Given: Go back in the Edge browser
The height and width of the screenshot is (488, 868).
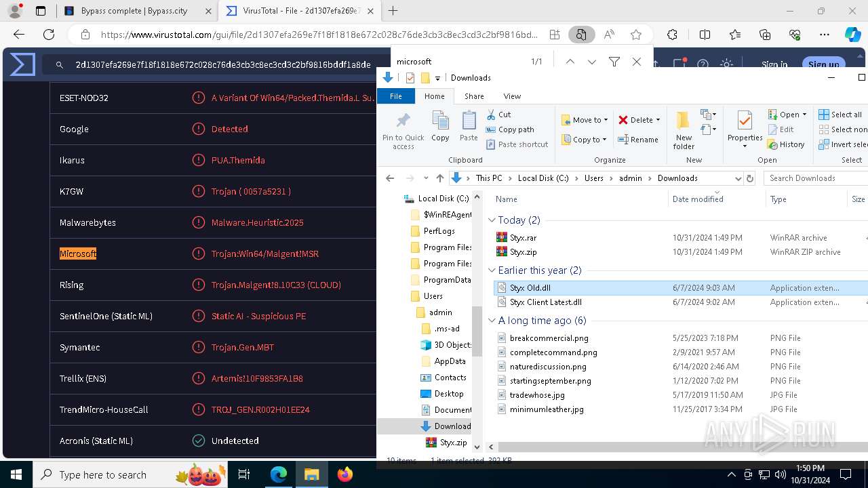Looking at the screenshot, I should [19, 35].
